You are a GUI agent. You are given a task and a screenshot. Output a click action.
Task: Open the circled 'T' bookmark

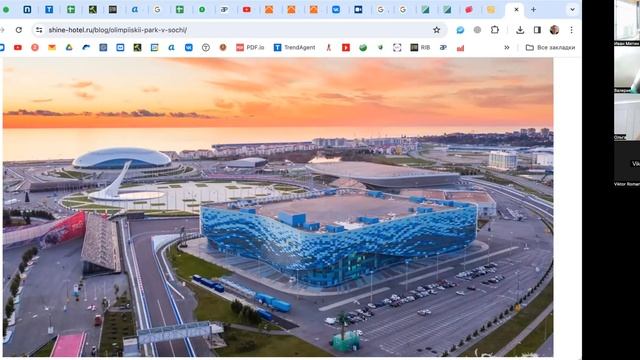click(206, 48)
